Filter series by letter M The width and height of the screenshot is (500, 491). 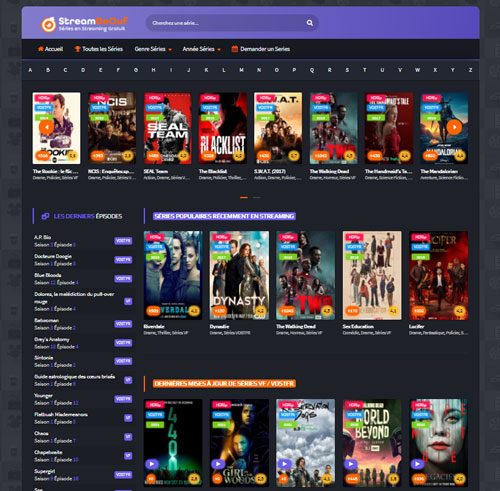[x=241, y=70]
